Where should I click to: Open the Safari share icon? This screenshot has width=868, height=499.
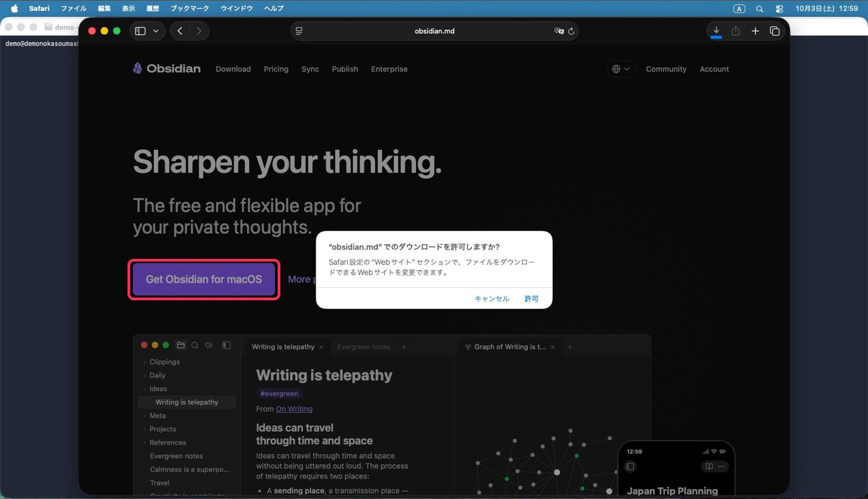click(736, 31)
